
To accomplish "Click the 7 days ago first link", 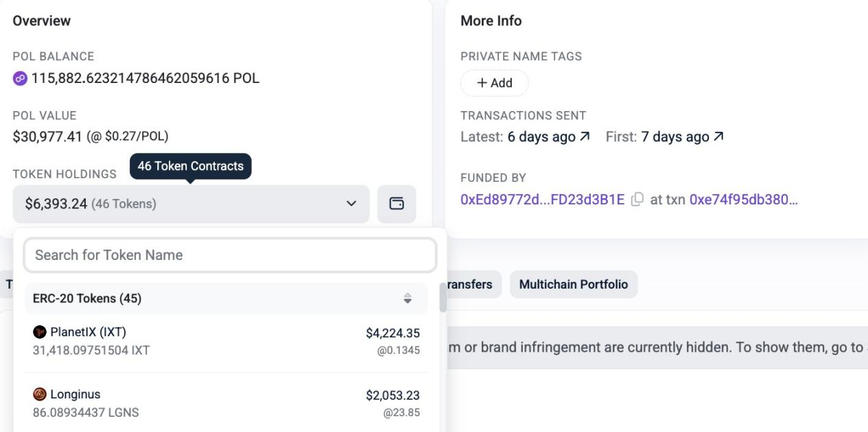I will pyautogui.click(x=675, y=137).
